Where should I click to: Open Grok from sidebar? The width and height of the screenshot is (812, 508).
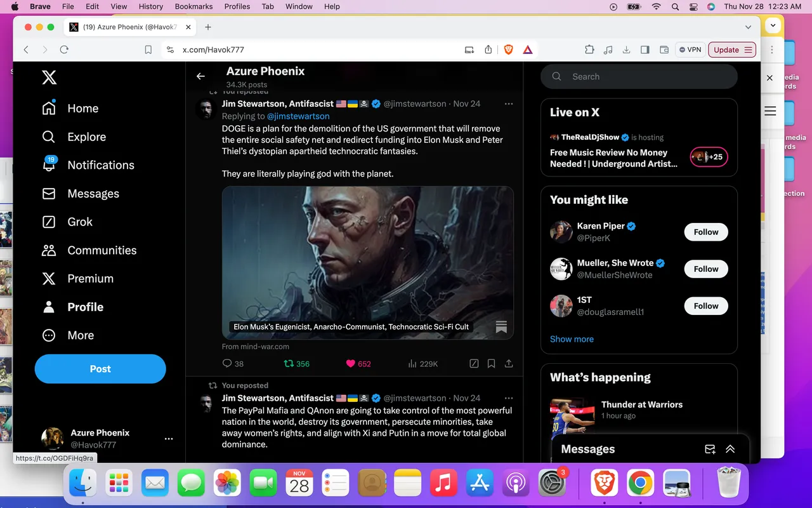pos(67,222)
